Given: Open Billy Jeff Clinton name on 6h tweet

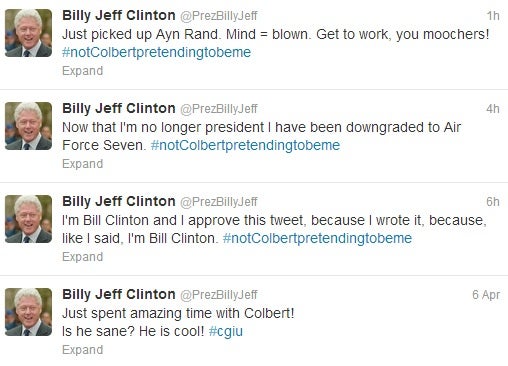Looking at the screenshot, I should click(x=119, y=202).
